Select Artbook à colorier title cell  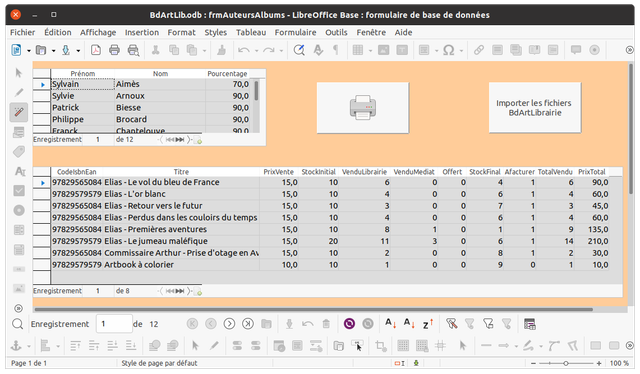[181, 265]
